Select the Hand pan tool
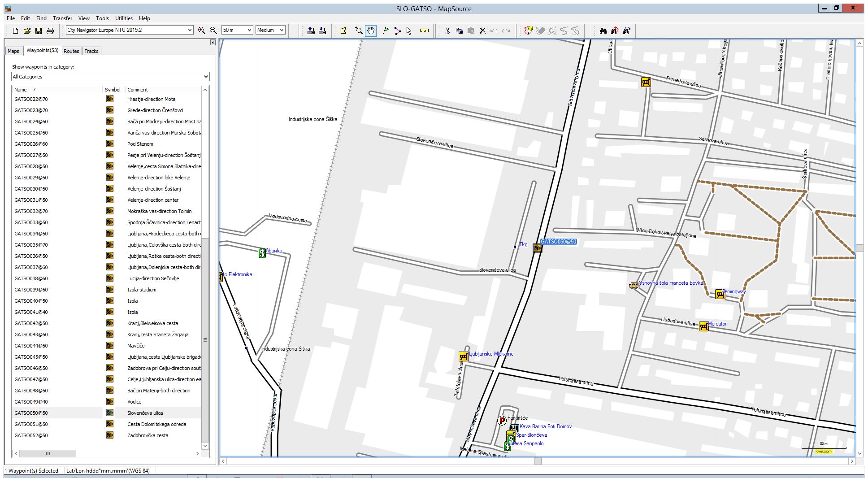This screenshot has height=478, width=868. click(x=371, y=30)
